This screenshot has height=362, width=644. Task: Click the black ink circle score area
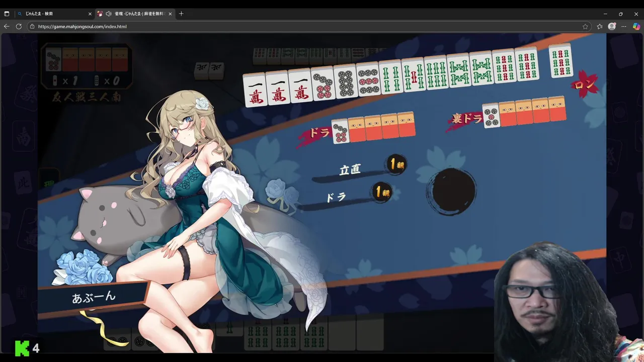pos(452,191)
